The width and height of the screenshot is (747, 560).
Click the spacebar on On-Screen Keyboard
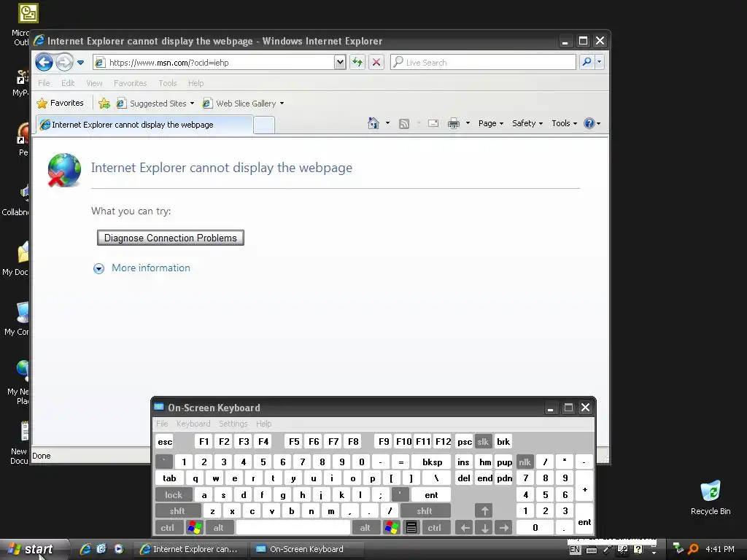293,528
